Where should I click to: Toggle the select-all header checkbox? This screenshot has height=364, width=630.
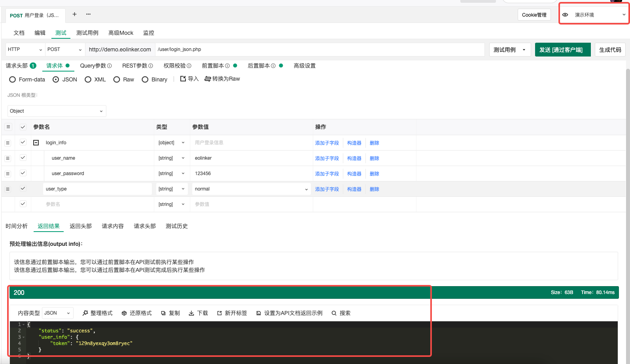pyautogui.click(x=23, y=127)
